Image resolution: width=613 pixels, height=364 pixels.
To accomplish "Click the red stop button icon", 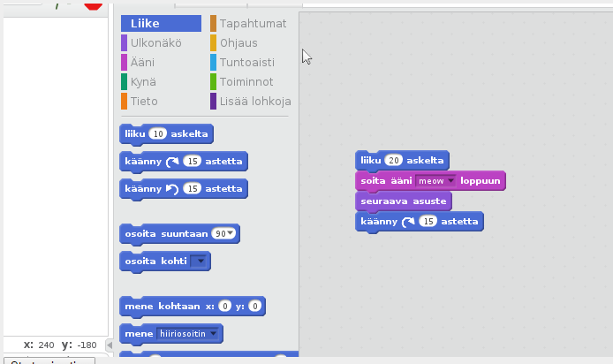I will coord(93,4).
